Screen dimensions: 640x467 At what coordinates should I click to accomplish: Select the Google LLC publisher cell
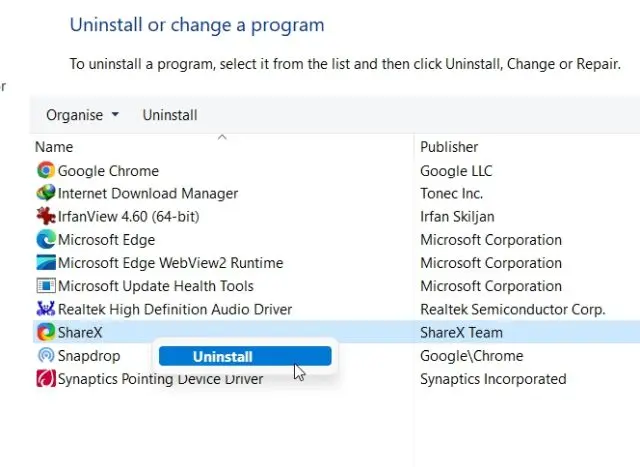tap(456, 171)
